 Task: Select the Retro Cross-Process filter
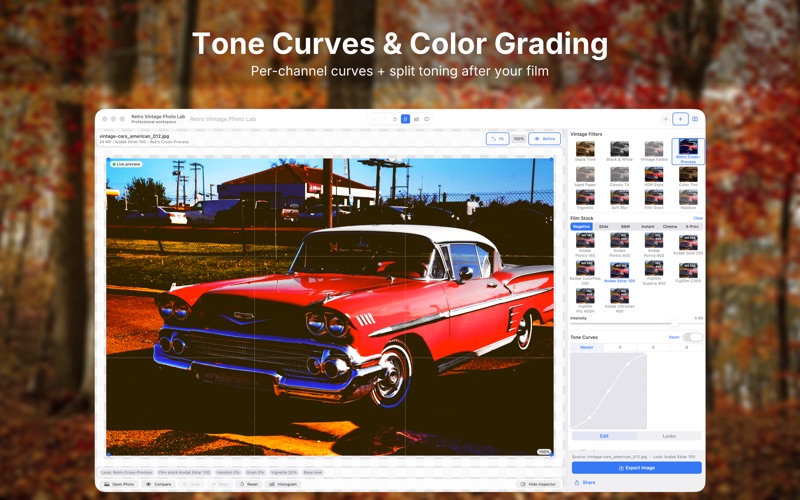(x=688, y=151)
